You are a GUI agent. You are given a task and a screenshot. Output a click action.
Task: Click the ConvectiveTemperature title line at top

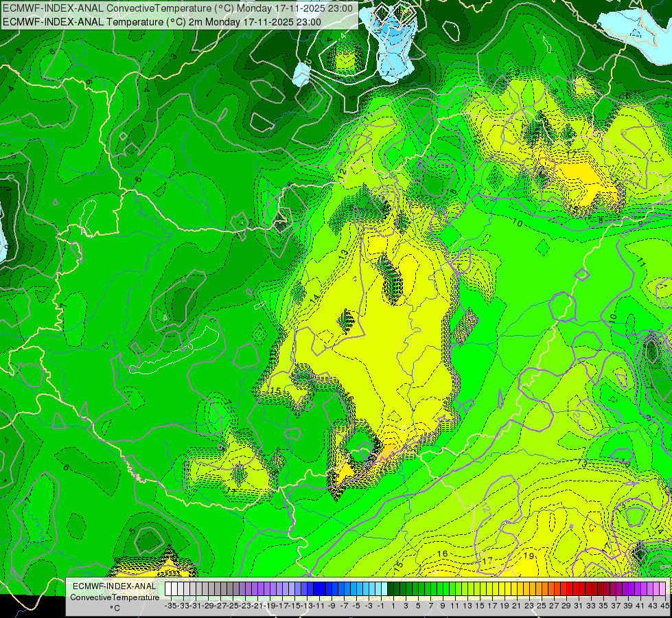(x=178, y=8)
